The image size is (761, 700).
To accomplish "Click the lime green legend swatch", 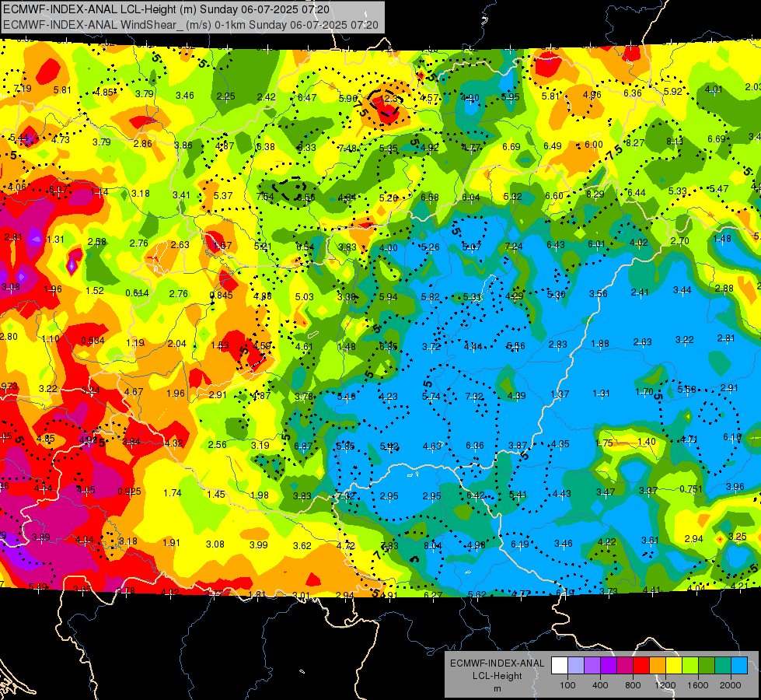I will pyautogui.click(x=690, y=665).
